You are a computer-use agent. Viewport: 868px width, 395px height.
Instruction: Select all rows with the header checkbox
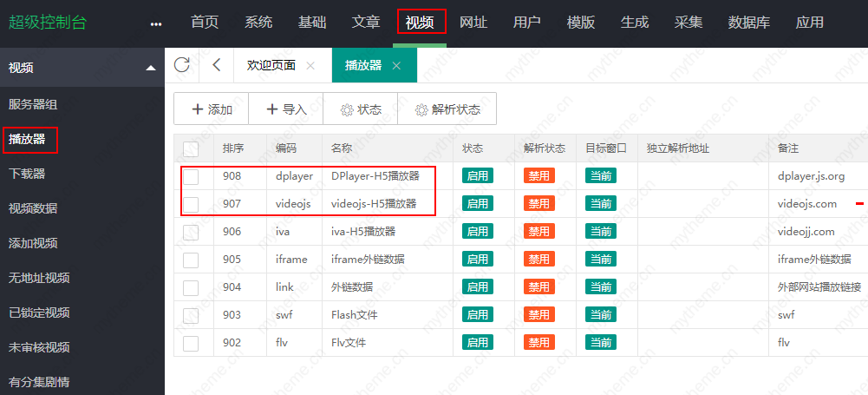pos(191,148)
